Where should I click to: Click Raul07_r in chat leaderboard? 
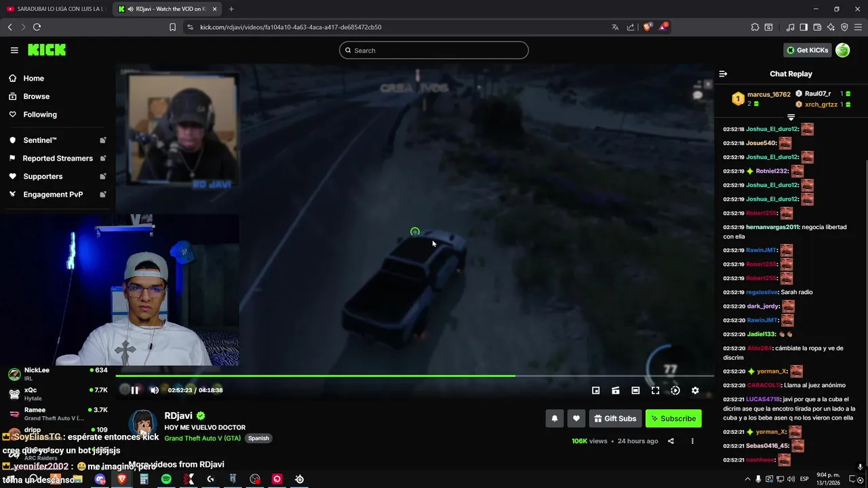pos(817,94)
